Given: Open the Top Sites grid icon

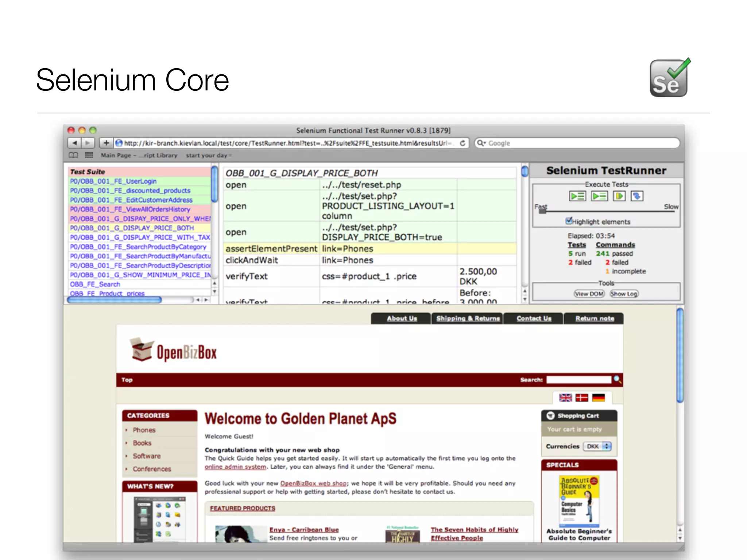Looking at the screenshot, I should pos(89,155).
